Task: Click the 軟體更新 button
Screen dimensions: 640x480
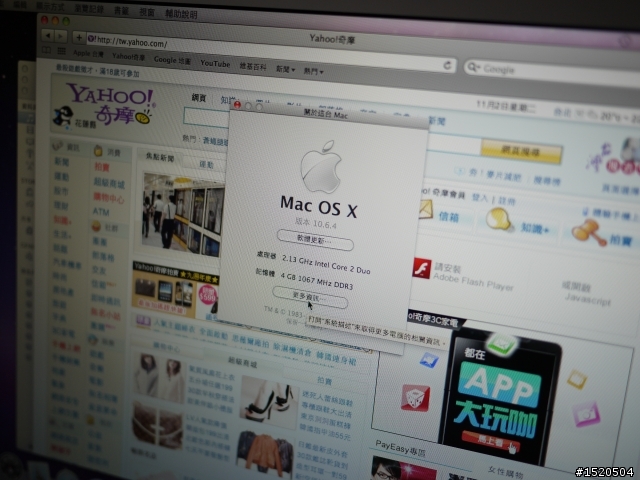Action: click(x=315, y=240)
